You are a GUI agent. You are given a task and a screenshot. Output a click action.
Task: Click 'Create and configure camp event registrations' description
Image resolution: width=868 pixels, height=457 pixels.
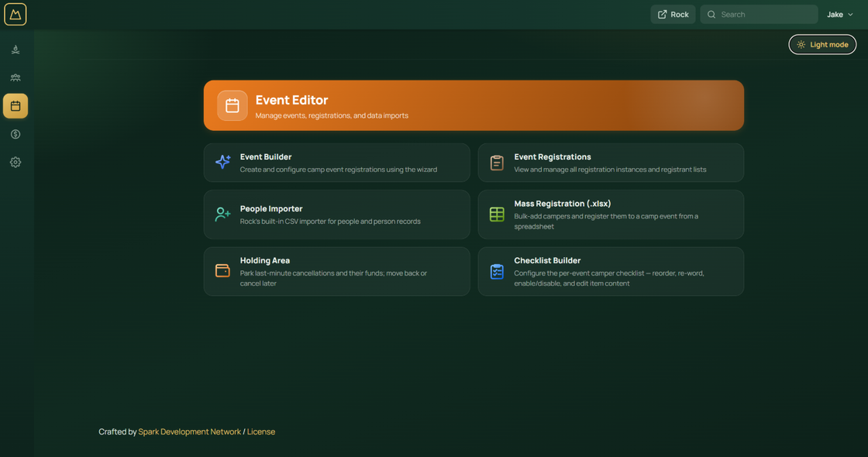[x=338, y=170]
